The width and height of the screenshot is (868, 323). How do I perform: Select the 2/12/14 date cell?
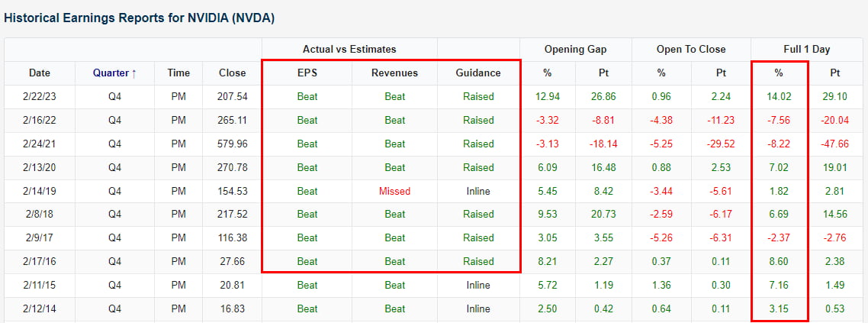click(40, 308)
